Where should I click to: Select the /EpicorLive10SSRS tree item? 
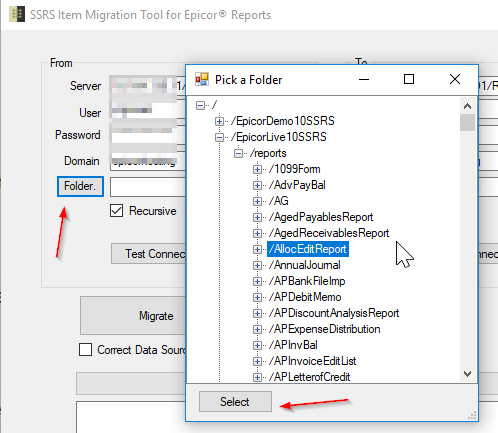coord(279,137)
